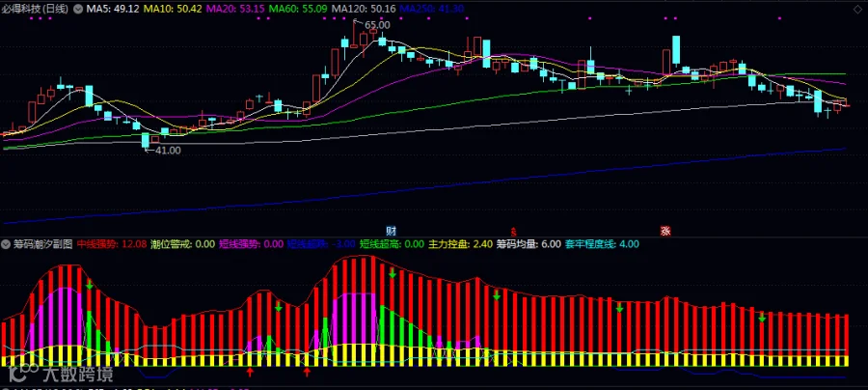Click the 主力控盘 indicator value label
868x390 pixels.
[x=461, y=244]
